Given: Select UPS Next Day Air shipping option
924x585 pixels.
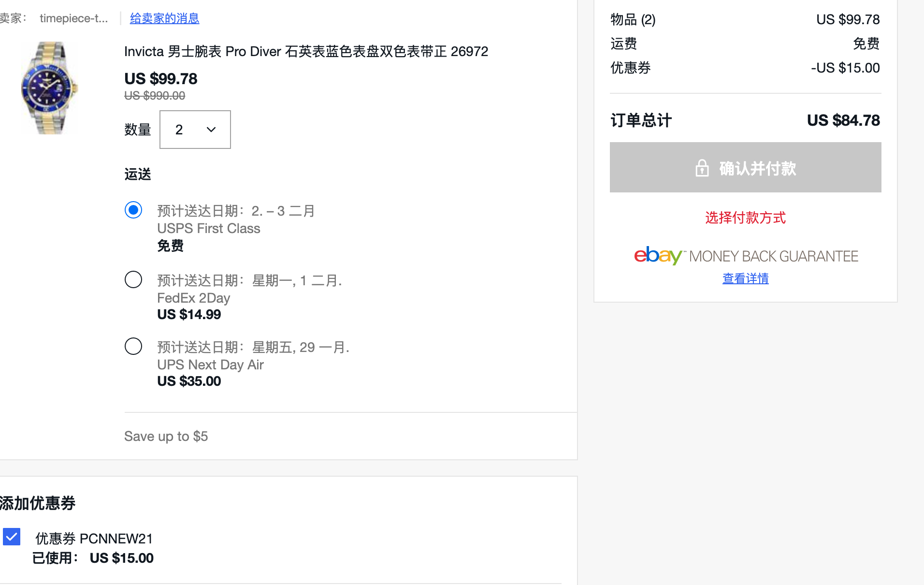Looking at the screenshot, I should [133, 346].
